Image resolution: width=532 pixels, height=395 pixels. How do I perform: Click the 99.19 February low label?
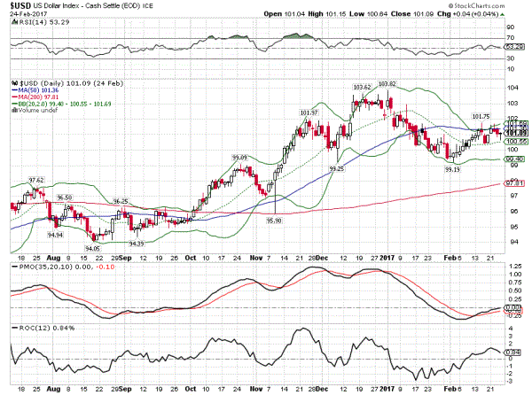(452, 168)
